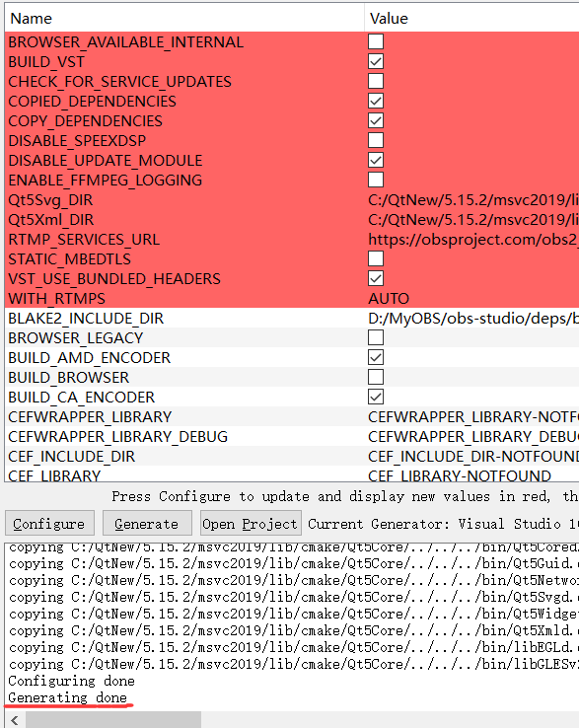Edit the Qt5Svg_DIR path value
The width and height of the screenshot is (579, 728).
click(x=473, y=200)
